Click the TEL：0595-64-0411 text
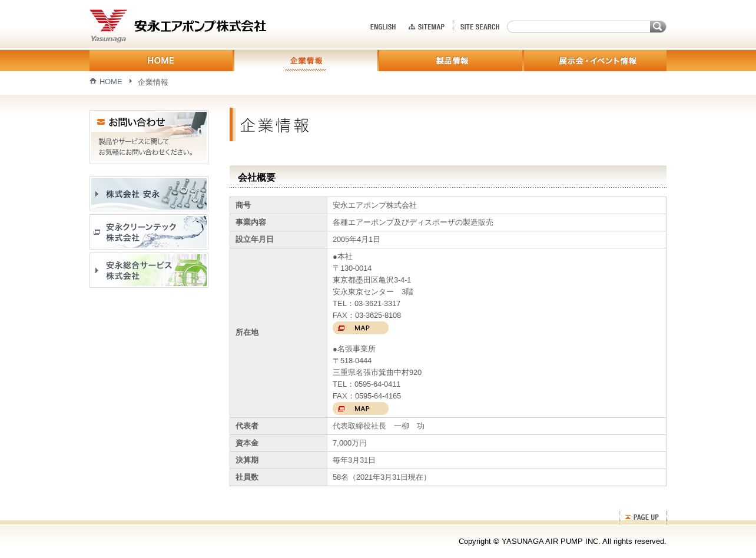756x558 pixels. point(366,384)
